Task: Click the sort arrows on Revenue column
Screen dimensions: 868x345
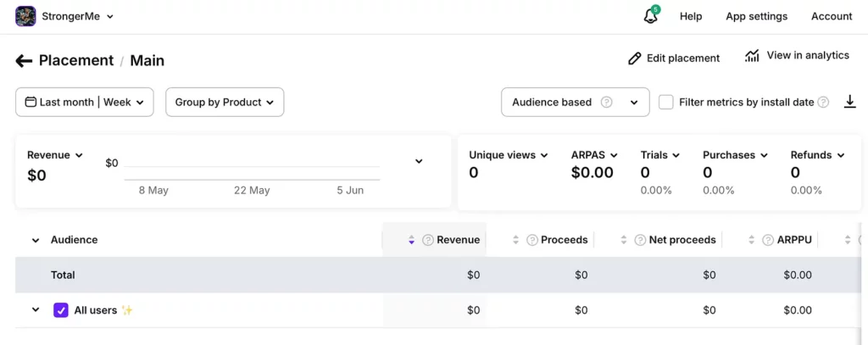Action: pyautogui.click(x=412, y=240)
